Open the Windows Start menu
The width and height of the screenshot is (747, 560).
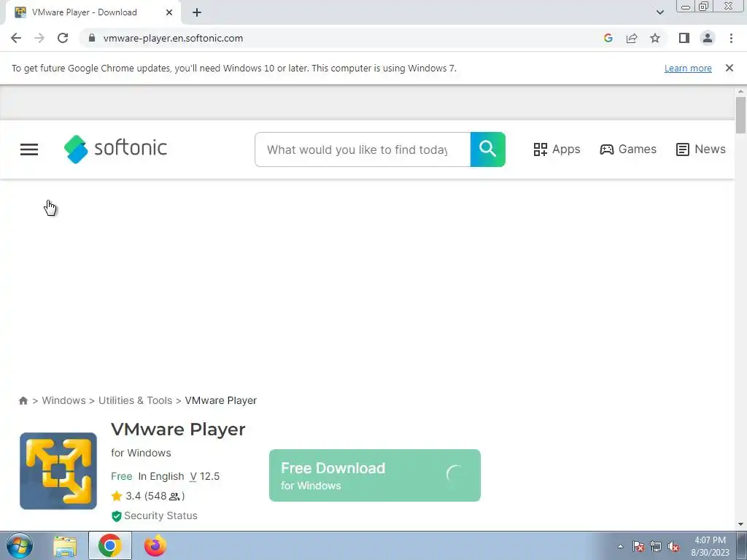click(x=20, y=545)
